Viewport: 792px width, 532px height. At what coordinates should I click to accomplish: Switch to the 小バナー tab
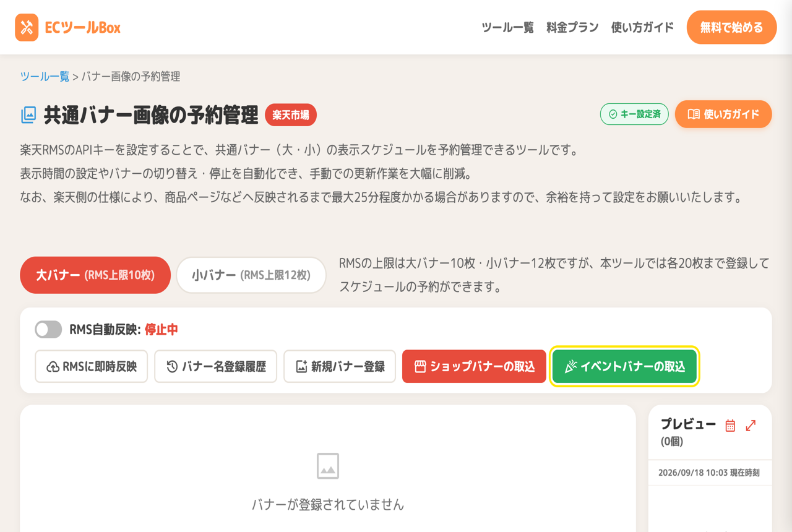coord(251,275)
